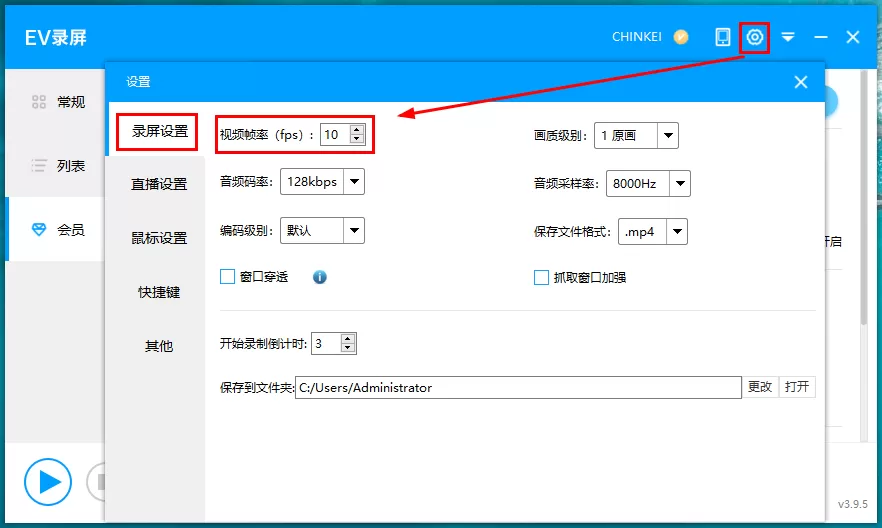Click the main window vertical scrollbar

tap(864, 198)
